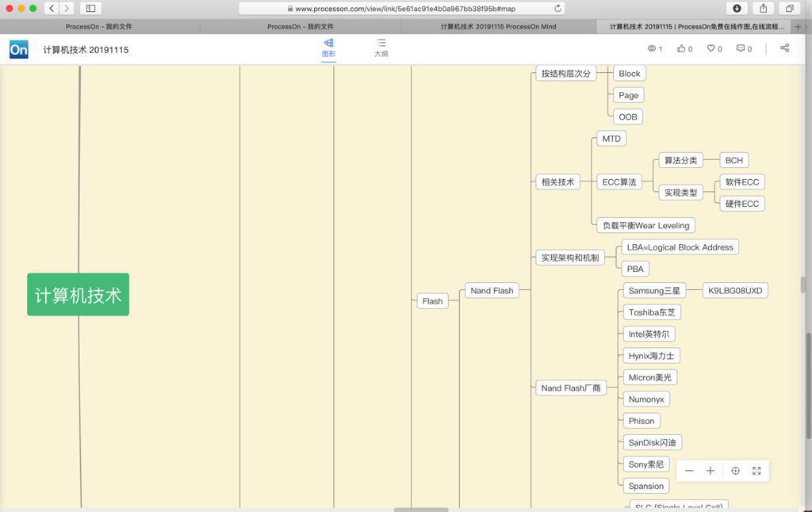The width and height of the screenshot is (812, 512).
Task: Click the horizontal scrollbar thumb
Action: (421, 510)
